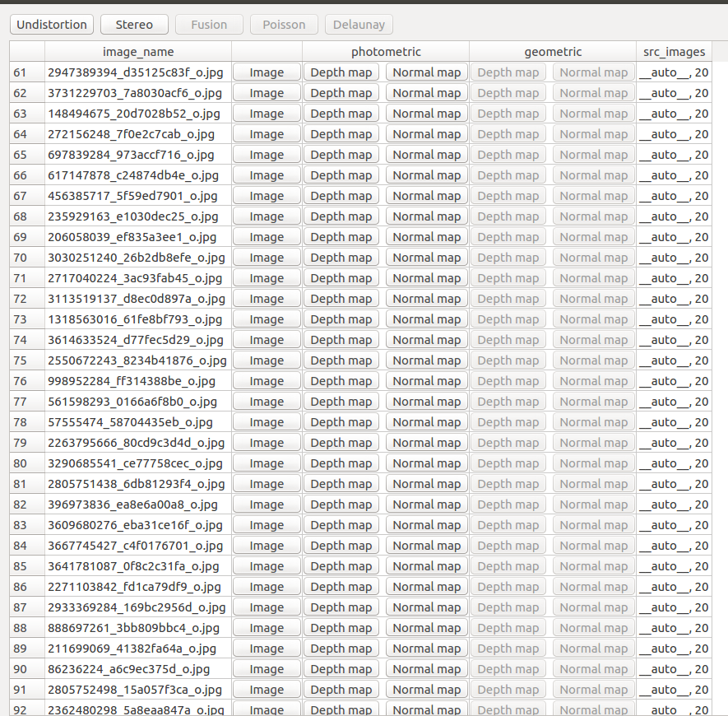The height and width of the screenshot is (716, 728).
Task: Open Depth map for 396973836_ea8e6a00a8_o.jpg
Action: pyautogui.click(x=341, y=504)
